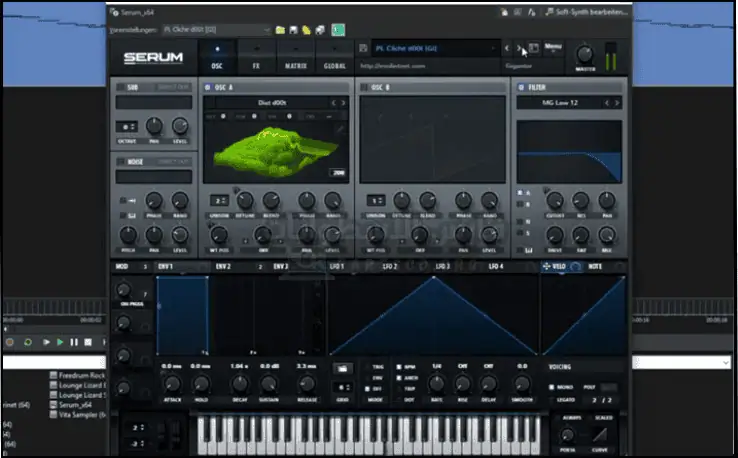Load the next preset with the right arrow
The height and width of the screenshot is (458, 738).
pyautogui.click(x=518, y=48)
